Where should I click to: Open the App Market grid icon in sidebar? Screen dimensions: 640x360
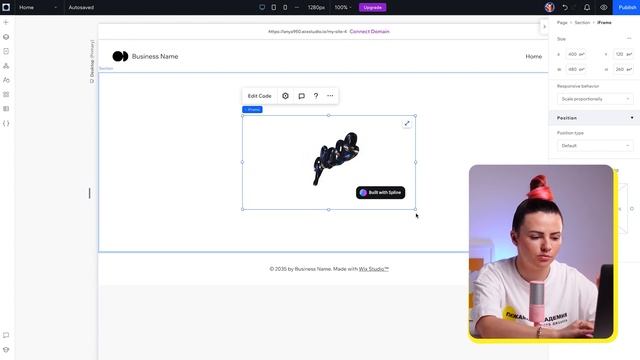[6, 94]
